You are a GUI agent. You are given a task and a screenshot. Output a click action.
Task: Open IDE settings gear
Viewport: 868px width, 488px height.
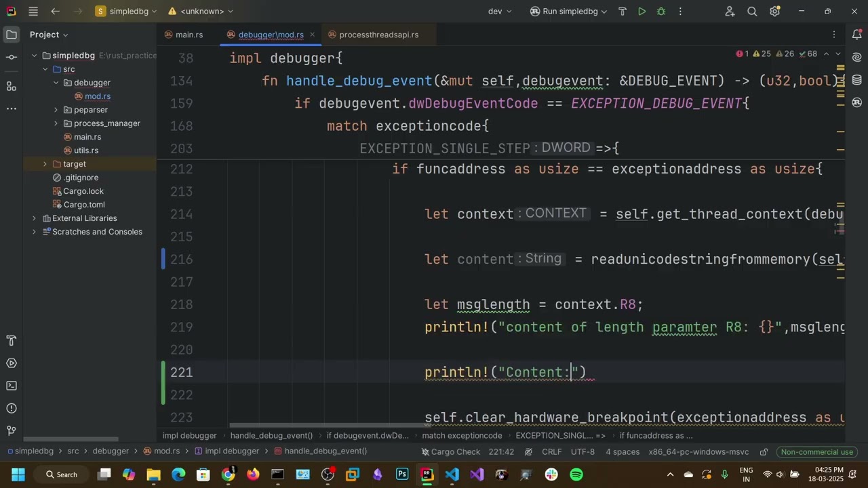click(x=775, y=12)
